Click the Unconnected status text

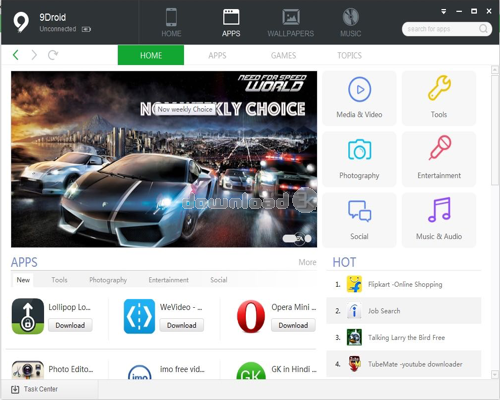(58, 29)
